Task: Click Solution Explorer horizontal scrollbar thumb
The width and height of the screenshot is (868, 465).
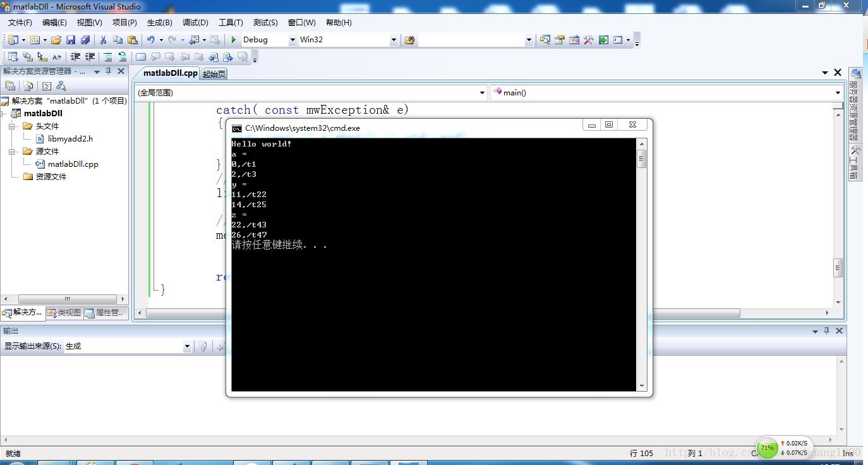Action: (67, 299)
